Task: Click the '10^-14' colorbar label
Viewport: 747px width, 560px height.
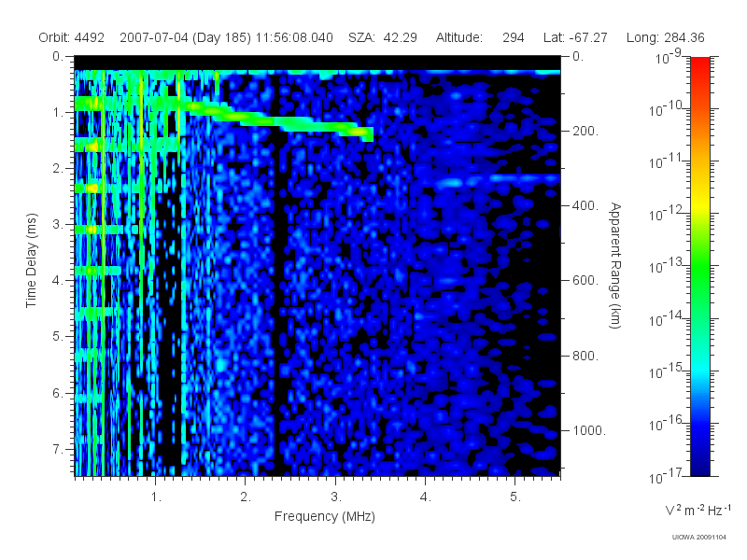Action: point(668,319)
